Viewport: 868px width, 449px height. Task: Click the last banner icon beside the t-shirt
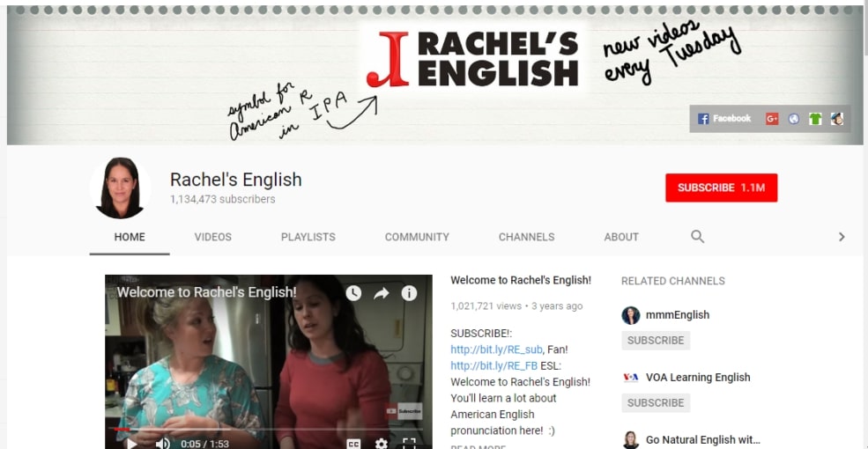tap(837, 118)
